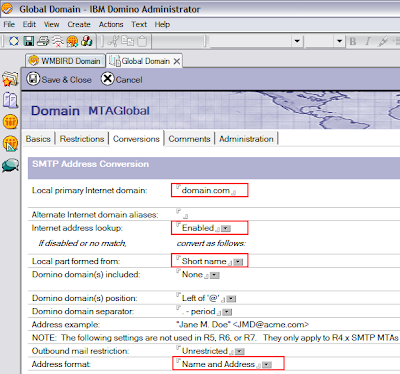Switch to the WMBIRD Domain tab
Viewport: 400px width, 374px height.
tap(65, 61)
